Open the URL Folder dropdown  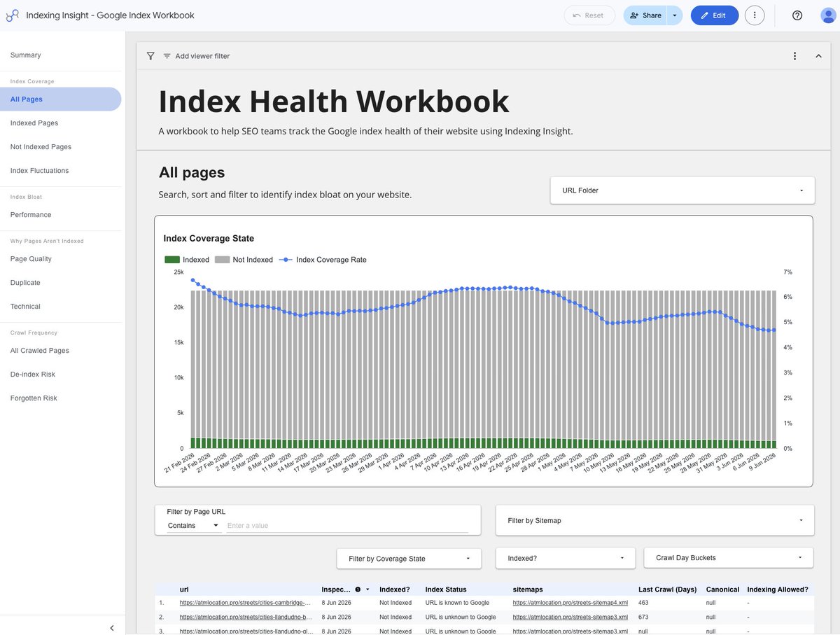tap(682, 190)
